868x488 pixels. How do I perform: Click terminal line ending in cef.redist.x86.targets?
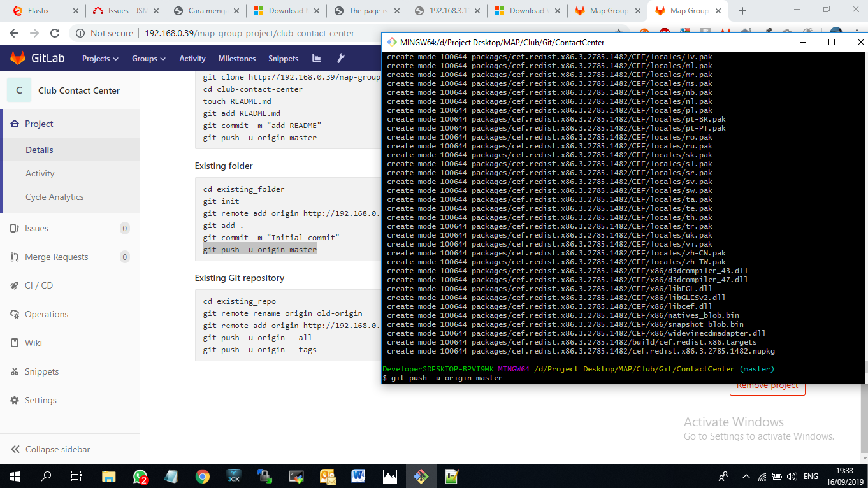coord(572,342)
